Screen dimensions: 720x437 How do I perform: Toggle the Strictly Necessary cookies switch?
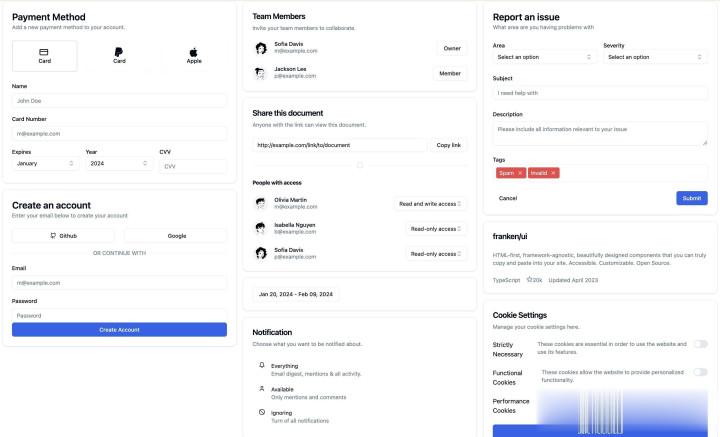coord(700,344)
